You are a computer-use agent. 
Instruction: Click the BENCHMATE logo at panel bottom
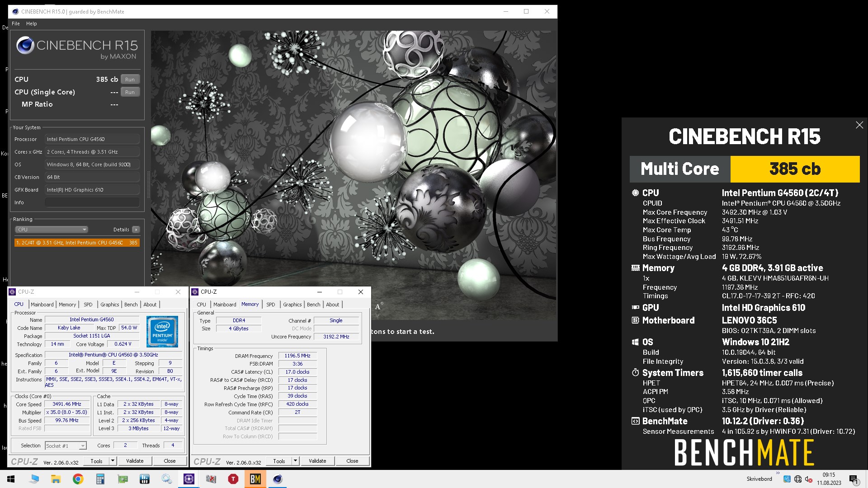point(744,453)
